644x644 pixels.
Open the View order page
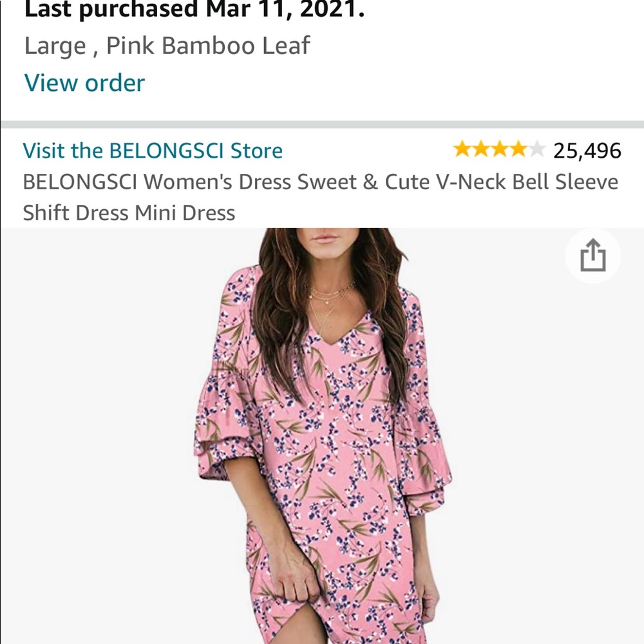(84, 82)
